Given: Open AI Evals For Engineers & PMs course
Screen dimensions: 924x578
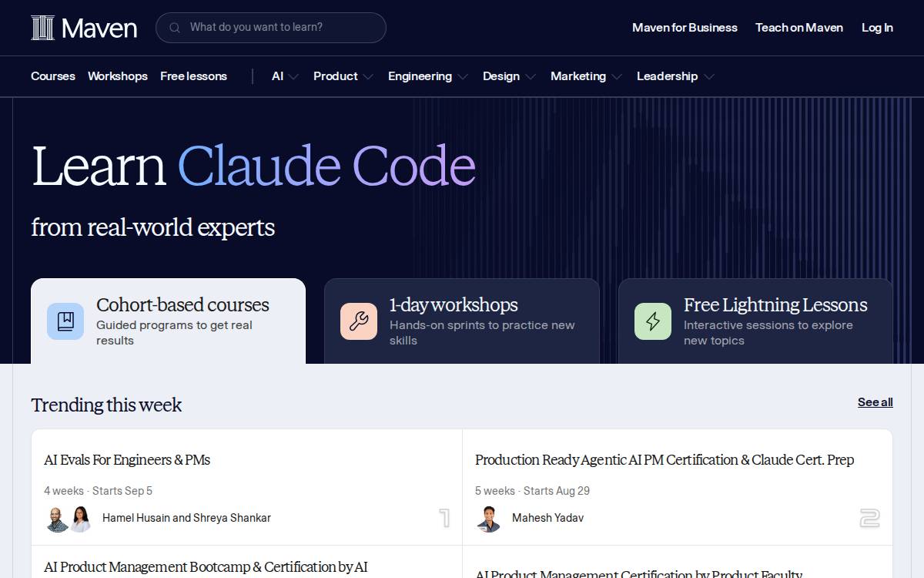Looking at the screenshot, I should click(127, 460).
